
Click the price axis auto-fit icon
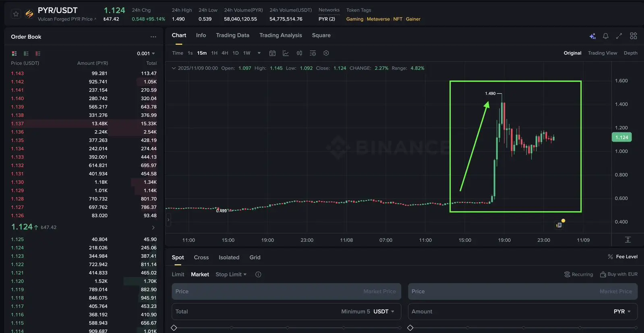click(x=627, y=240)
